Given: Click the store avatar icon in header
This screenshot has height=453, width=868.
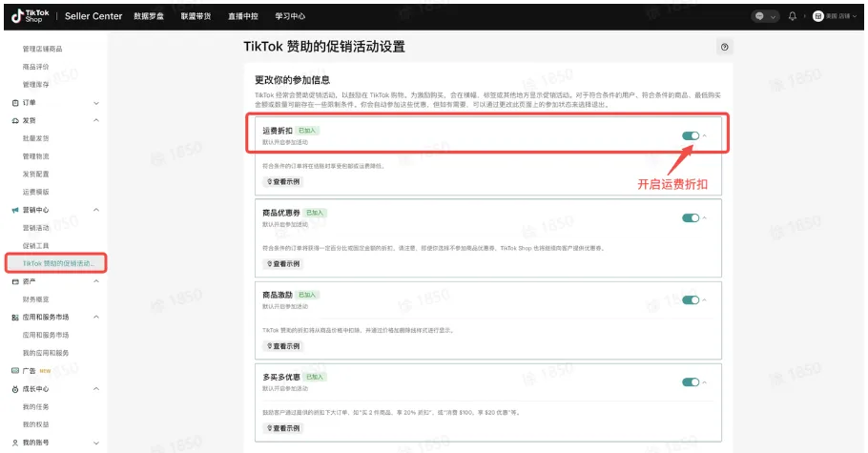Looking at the screenshot, I should click(817, 16).
